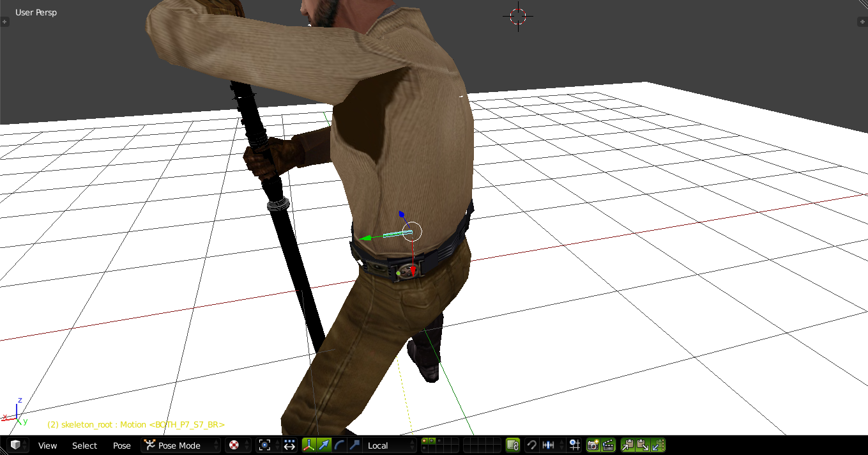Toggle visibility of layer 3
Image resolution: width=868 pixels, height=455 pixels.
tap(439, 442)
